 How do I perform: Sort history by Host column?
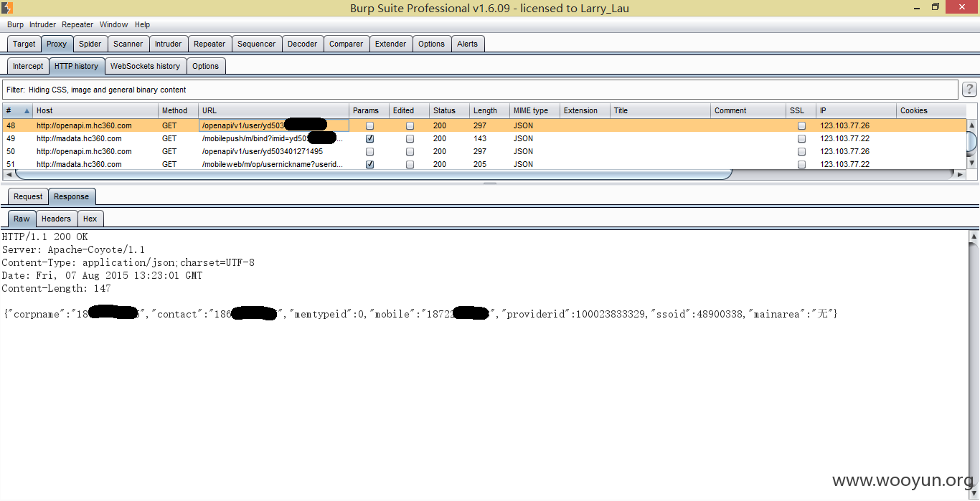click(x=95, y=110)
